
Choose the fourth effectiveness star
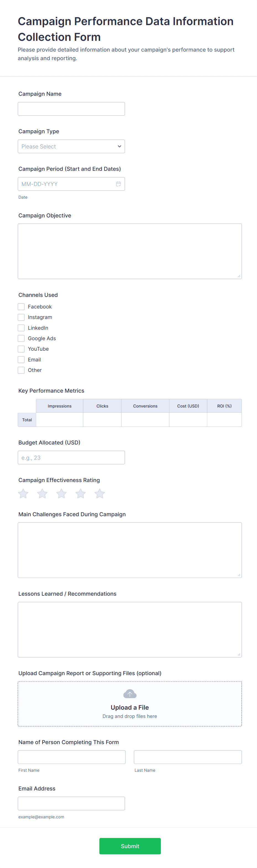[81, 494]
